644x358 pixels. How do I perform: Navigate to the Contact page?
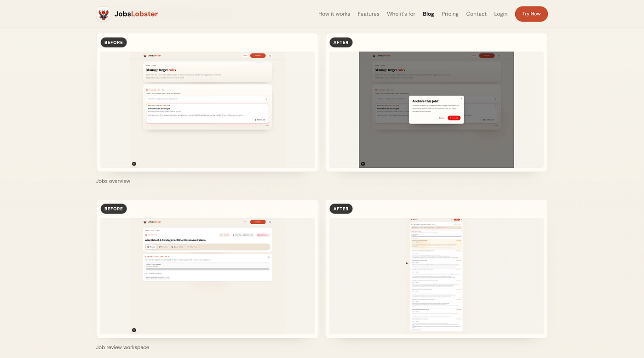tap(476, 14)
